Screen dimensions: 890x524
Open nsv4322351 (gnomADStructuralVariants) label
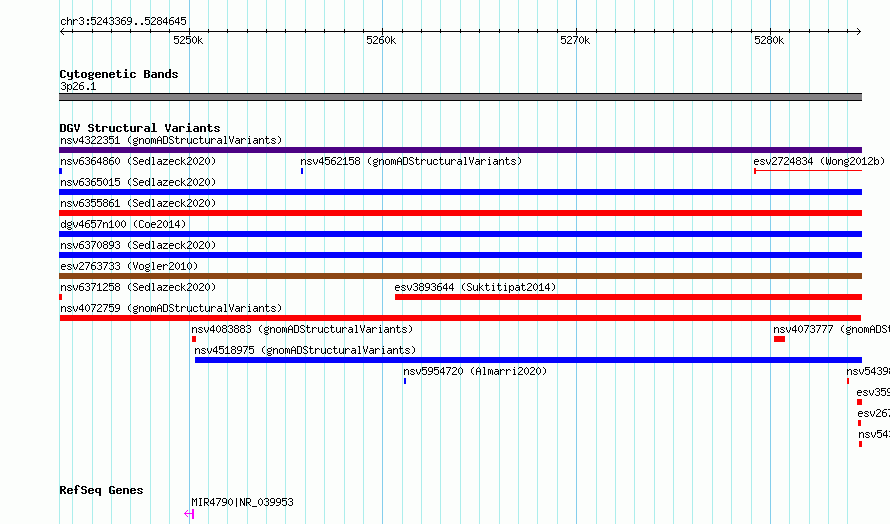coord(171,140)
